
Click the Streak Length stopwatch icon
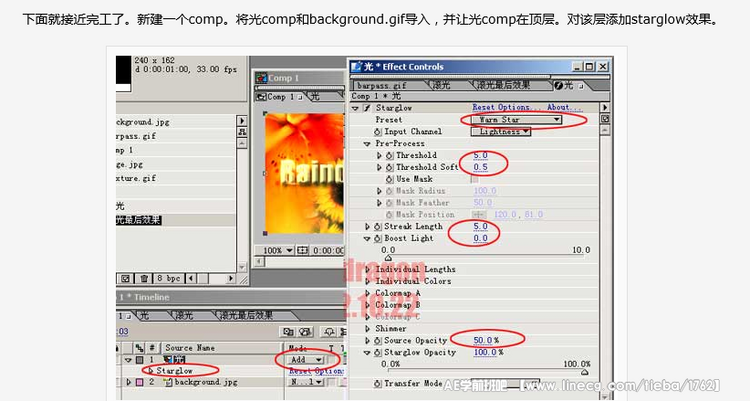(x=377, y=226)
